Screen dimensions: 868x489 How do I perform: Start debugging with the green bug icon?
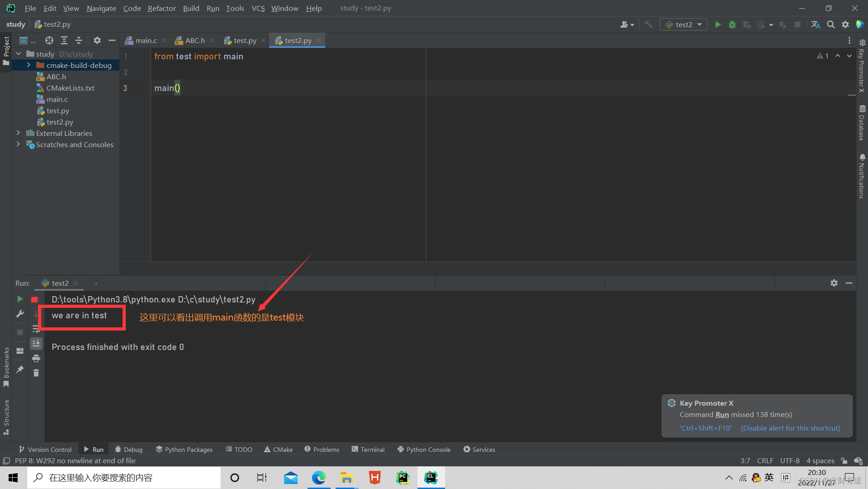732,24
